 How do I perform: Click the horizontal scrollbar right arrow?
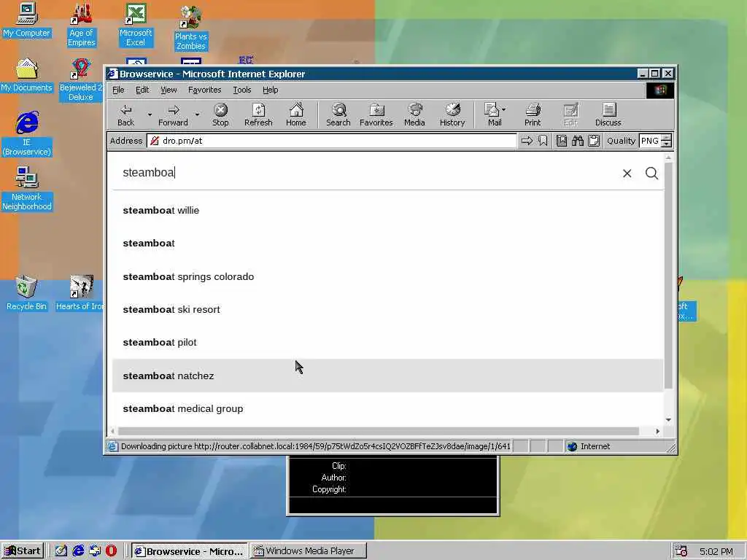coord(657,431)
